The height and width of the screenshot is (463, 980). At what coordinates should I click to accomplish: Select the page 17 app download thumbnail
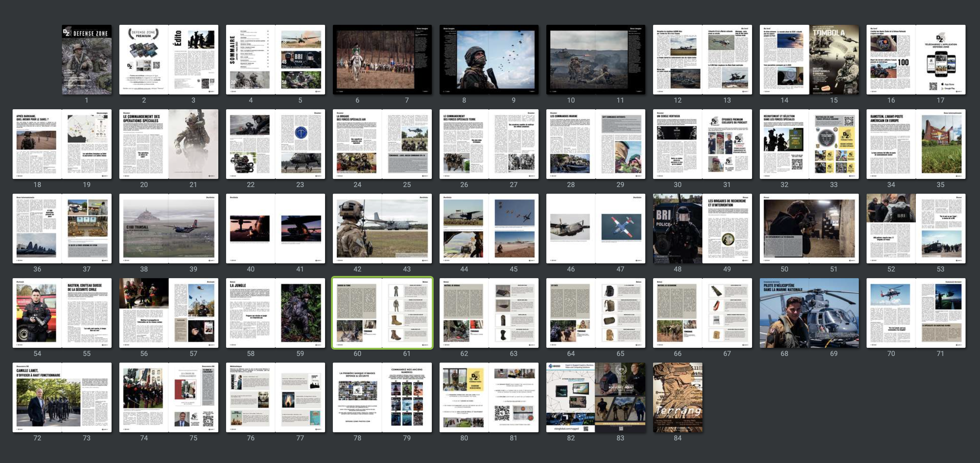(940, 60)
